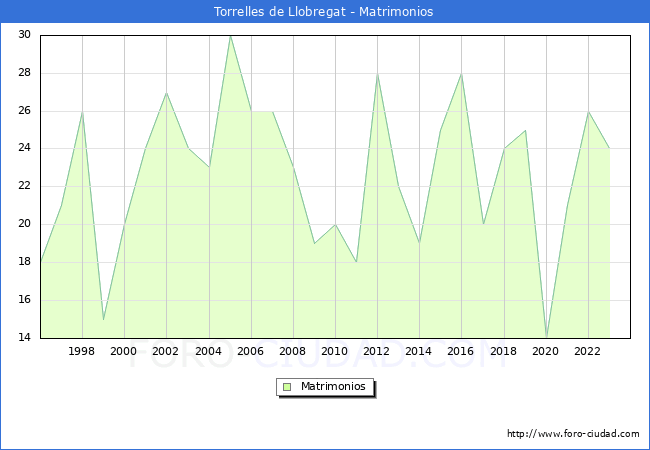Click the 2010 year tick label
The image size is (650, 450).
[x=334, y=351]
